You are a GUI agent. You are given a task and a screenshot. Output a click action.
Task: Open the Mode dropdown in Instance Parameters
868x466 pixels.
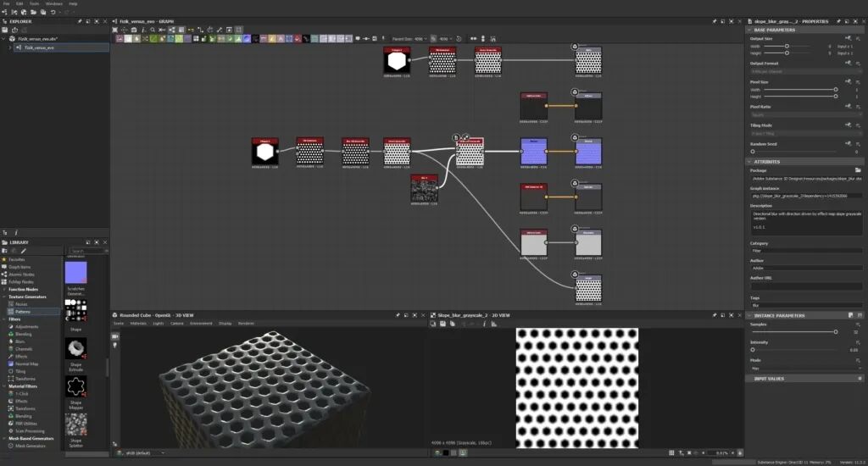point(805,368)
